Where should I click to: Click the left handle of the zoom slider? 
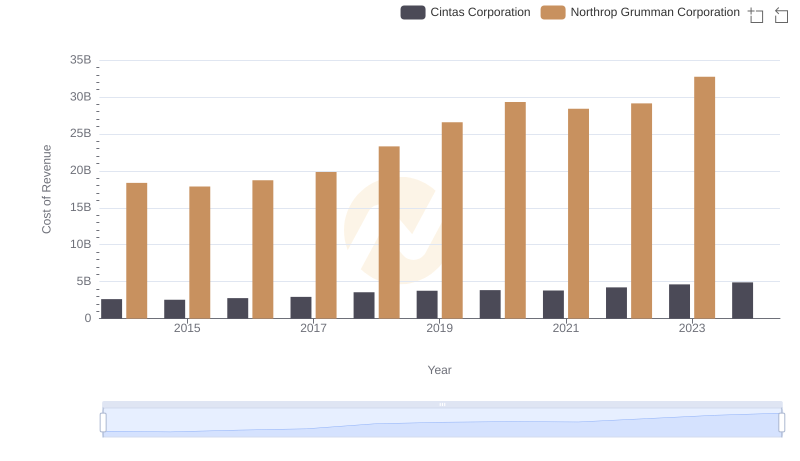(103, 423)
